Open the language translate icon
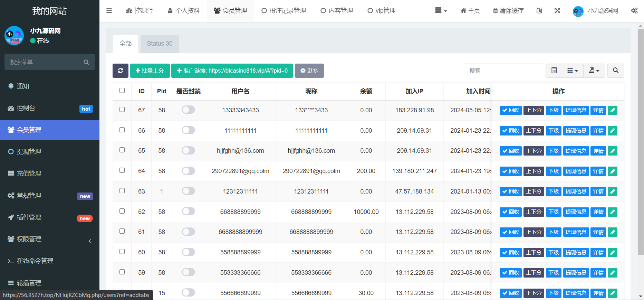644x300 pixels. 539,11
